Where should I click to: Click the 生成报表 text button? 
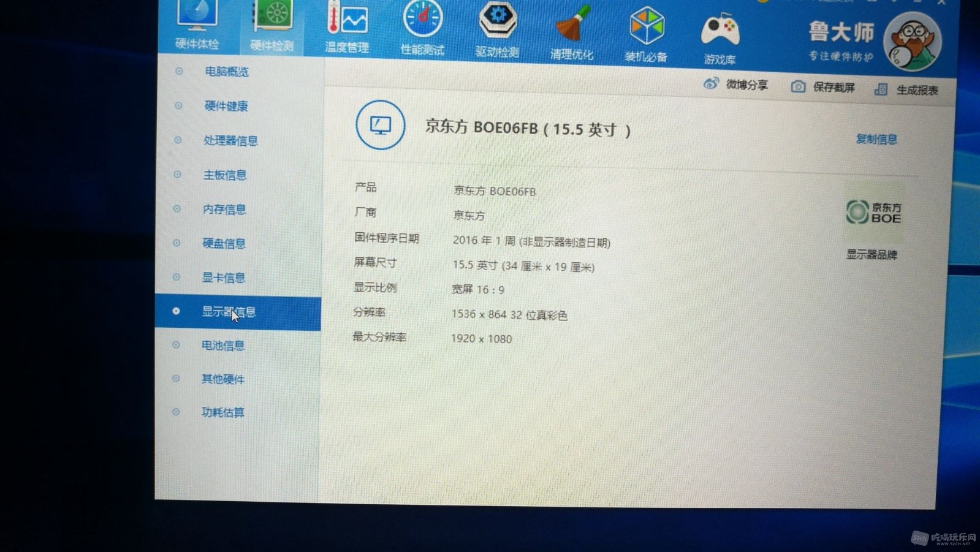(917, 91)
